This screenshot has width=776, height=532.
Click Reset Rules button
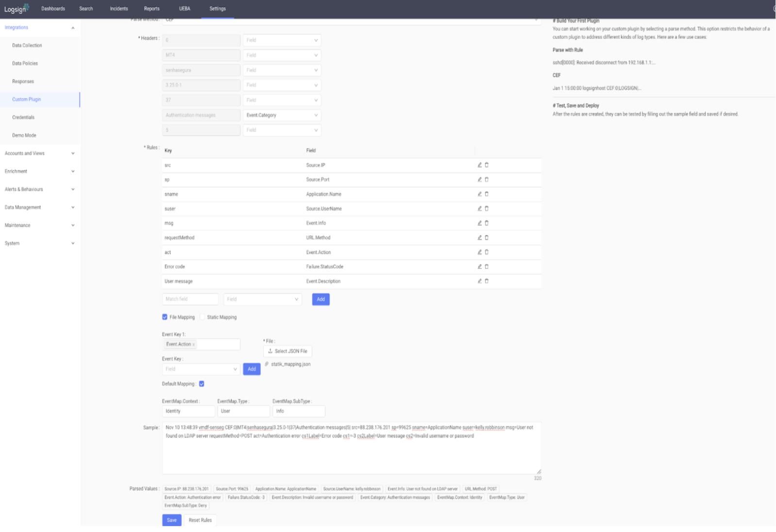pos(200,520)
